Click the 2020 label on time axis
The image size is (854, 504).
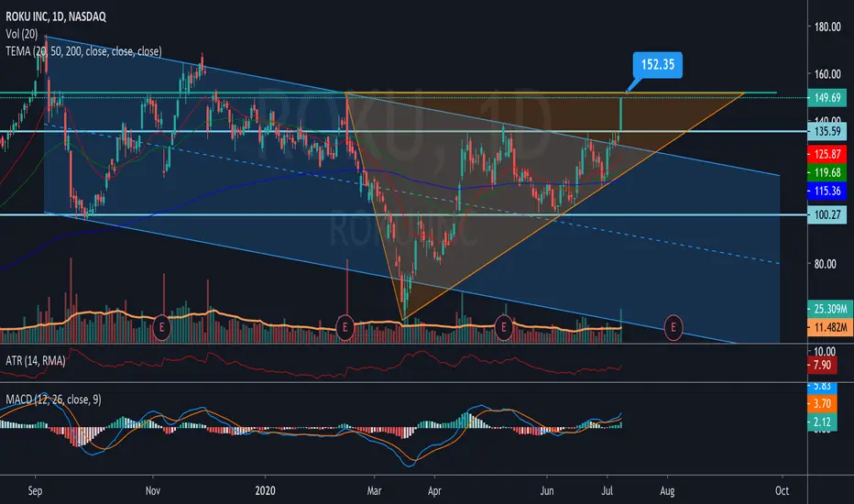click(265, 491)
